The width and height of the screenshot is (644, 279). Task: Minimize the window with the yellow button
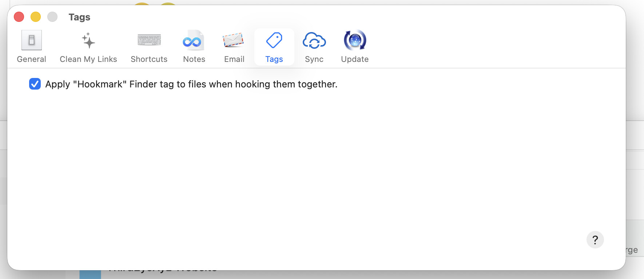tap(36, 17)
